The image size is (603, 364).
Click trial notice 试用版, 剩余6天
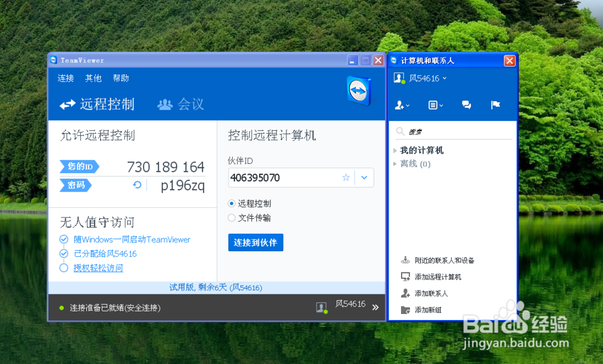pyautogui.click(x=216, y=287)
